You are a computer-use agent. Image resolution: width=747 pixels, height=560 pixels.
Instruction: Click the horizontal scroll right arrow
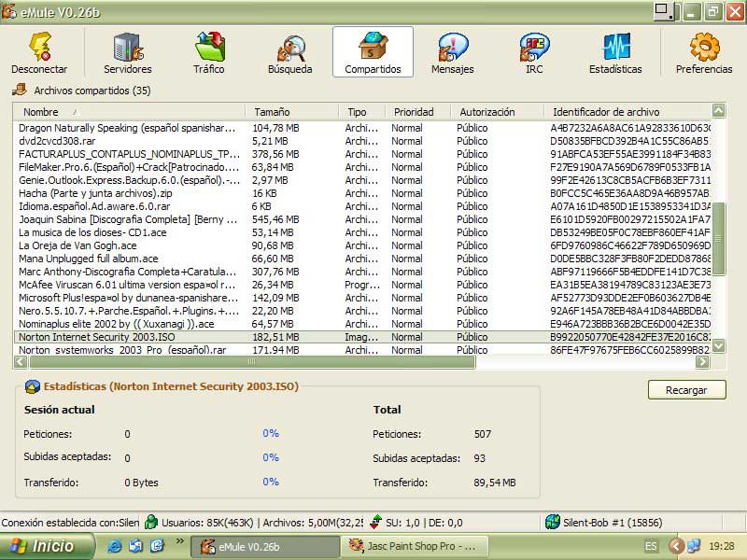(x=703, y=362)
